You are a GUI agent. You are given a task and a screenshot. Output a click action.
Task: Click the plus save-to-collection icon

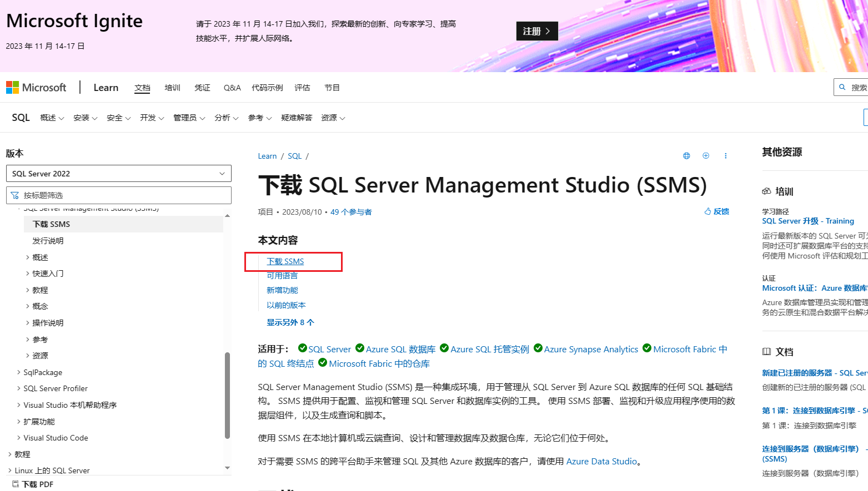pos(706,156)
